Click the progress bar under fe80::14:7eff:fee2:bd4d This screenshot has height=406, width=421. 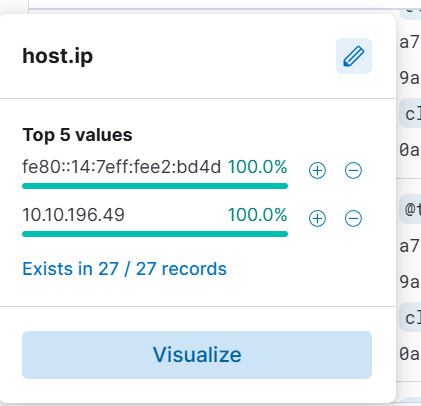155,186
